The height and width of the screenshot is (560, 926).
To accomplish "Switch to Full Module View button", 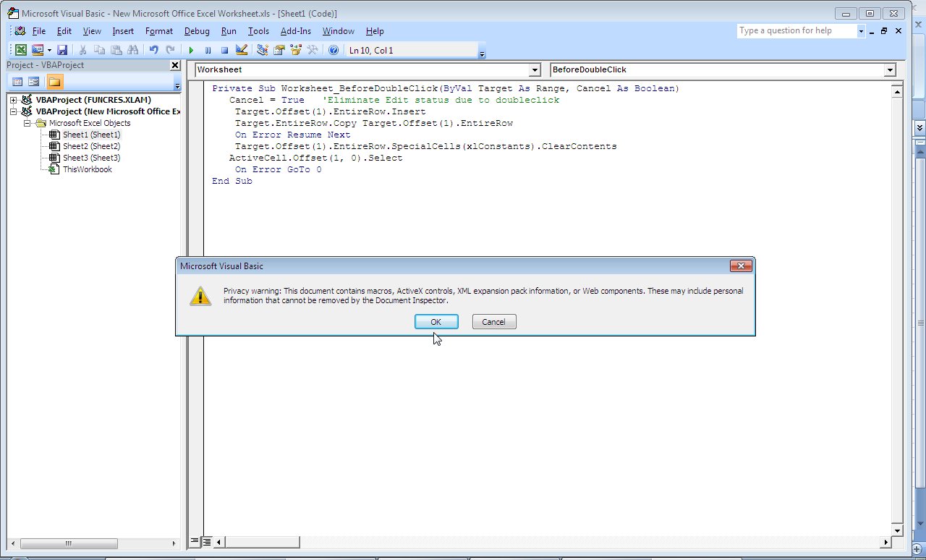I will pos(206,541).
